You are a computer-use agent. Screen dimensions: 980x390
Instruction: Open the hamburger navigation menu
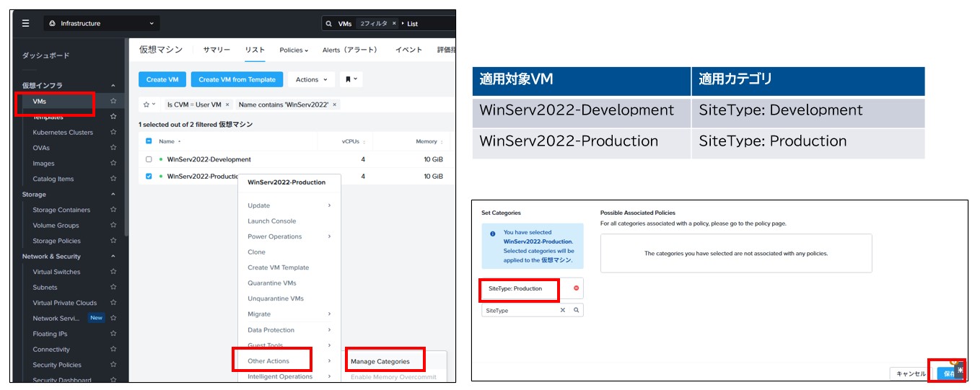click(26, 23)
